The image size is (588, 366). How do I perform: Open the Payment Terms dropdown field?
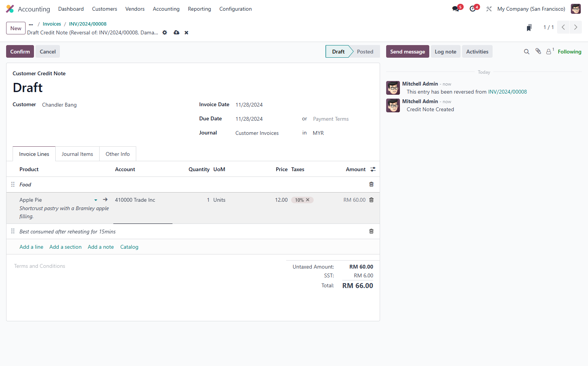click(x=342, y=119)
